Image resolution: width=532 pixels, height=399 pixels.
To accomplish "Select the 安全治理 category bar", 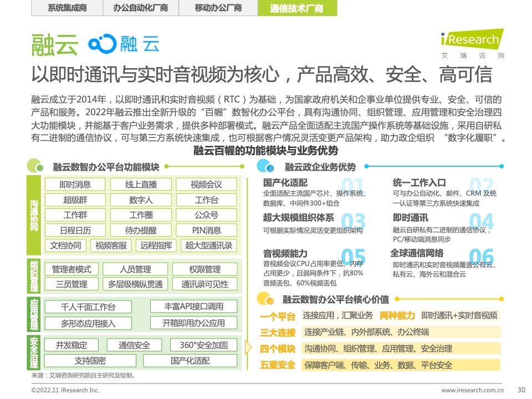I will tap(34, 352).
